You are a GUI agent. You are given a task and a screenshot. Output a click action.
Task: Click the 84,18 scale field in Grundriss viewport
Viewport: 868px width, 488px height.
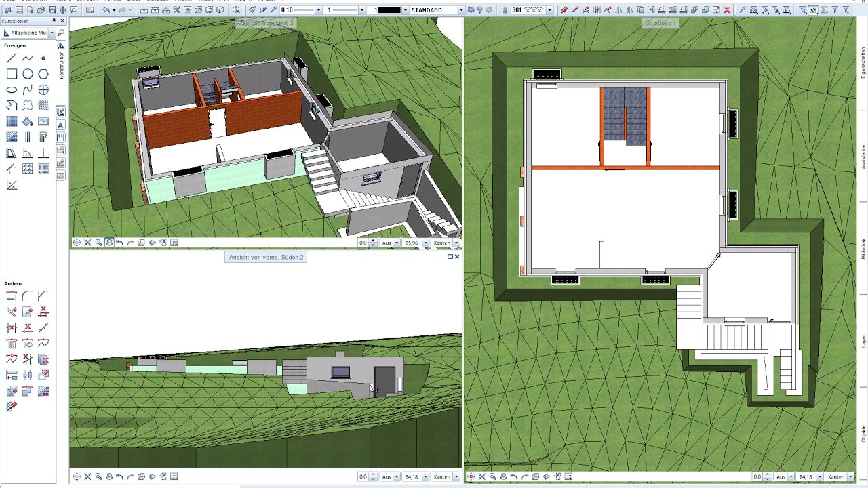pyautogui.click(x=806, y=476)
